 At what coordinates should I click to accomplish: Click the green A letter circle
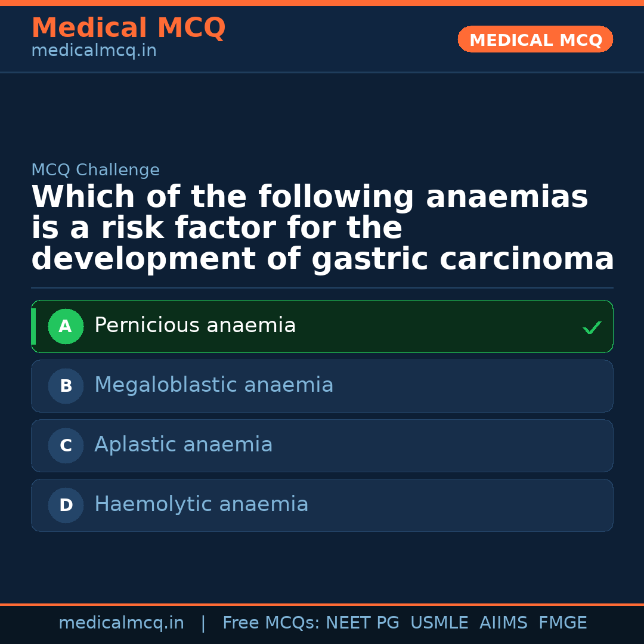coord(66,326)
